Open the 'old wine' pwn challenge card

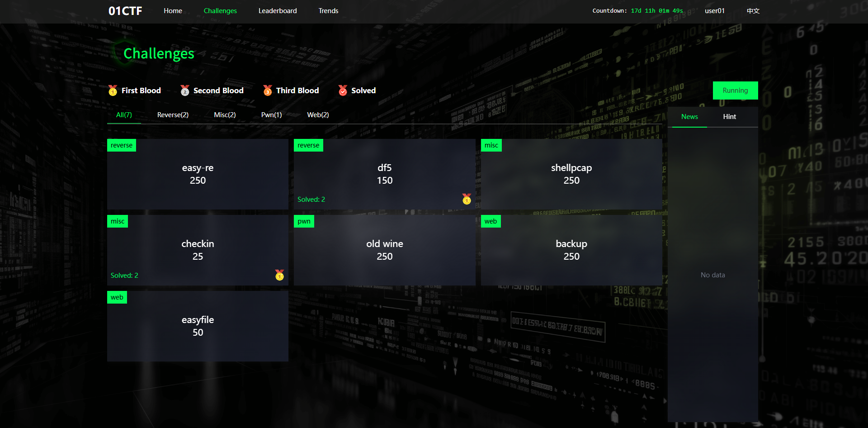[x=384, y=250]
